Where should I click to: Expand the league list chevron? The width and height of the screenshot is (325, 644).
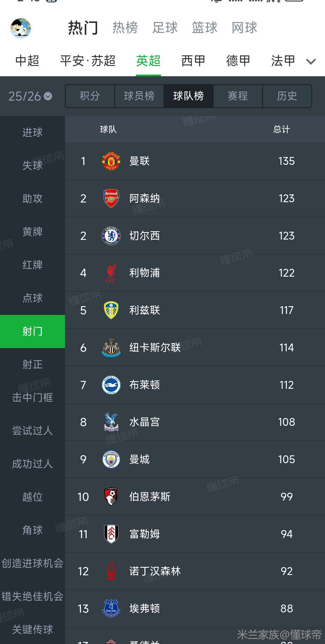[x=311, y=61]
